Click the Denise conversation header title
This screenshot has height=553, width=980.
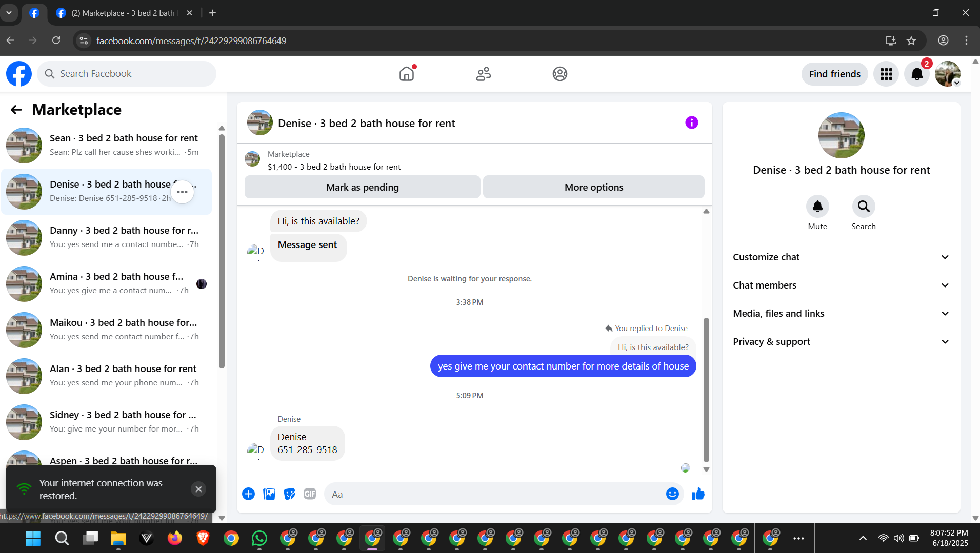[x=366, y=123]
